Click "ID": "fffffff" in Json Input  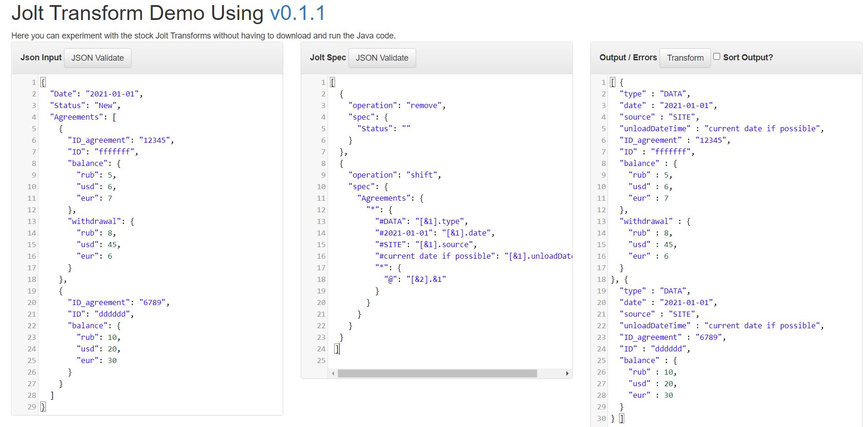pos(103,152)
